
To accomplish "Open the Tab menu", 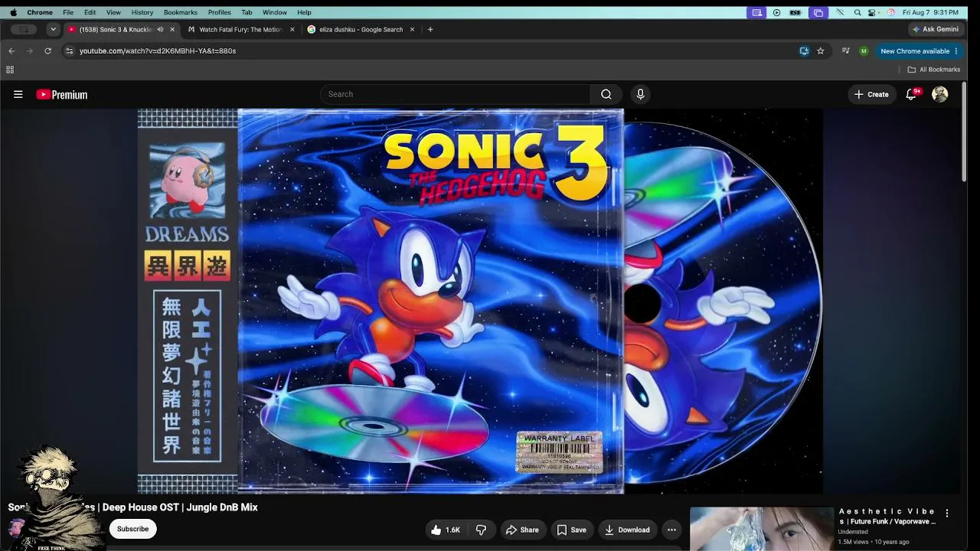I will click(247, 12).
